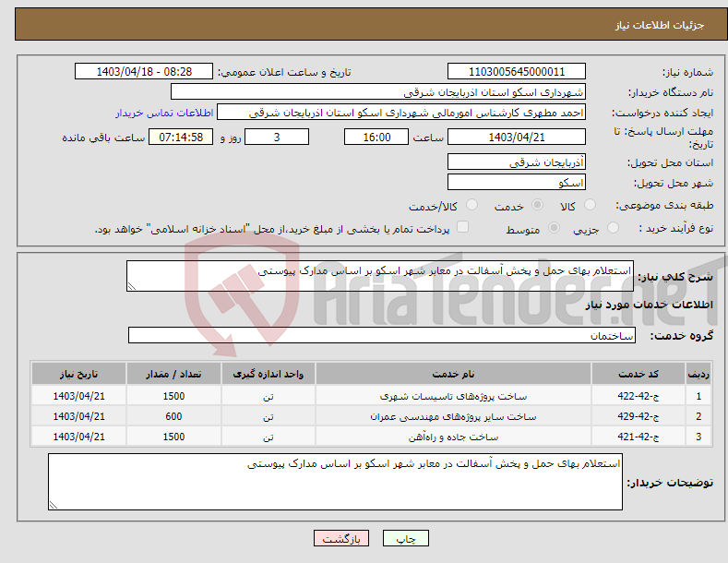Click the quantity 600 cell

173,416
